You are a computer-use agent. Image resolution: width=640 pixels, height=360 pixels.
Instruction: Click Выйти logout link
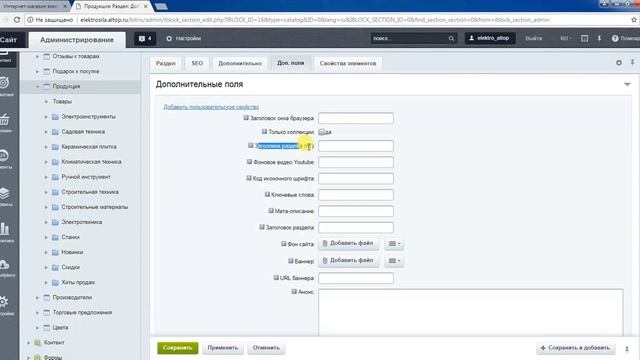(x=533, y=38)
